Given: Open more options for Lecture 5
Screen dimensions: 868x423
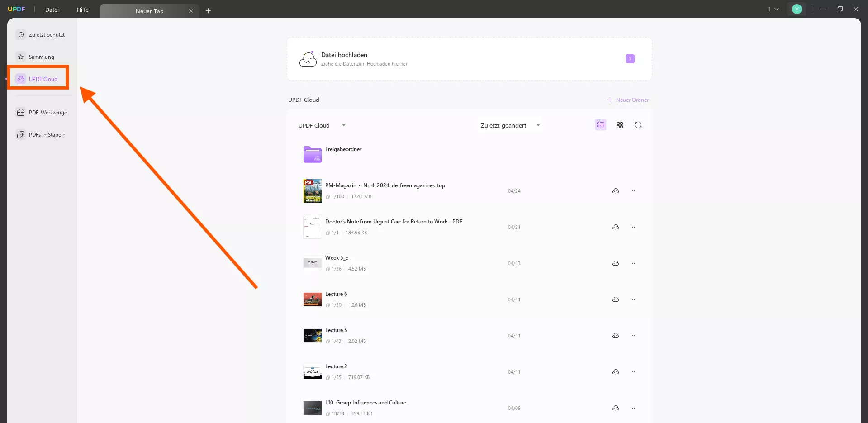Looking at the screenshot, I should pos(633,336).
